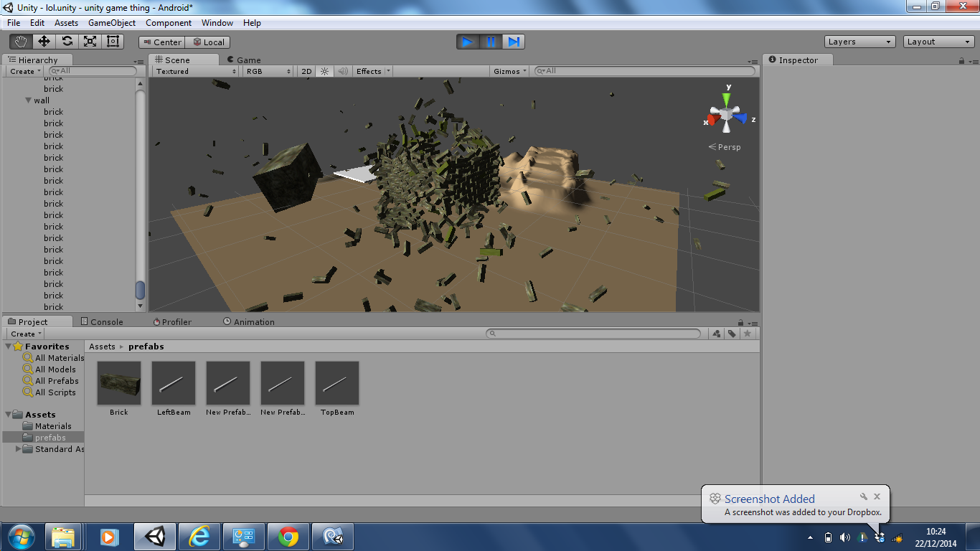Open the Gizmos dropdown
Viewport: 980px width, 551px height.
point(510,71)
